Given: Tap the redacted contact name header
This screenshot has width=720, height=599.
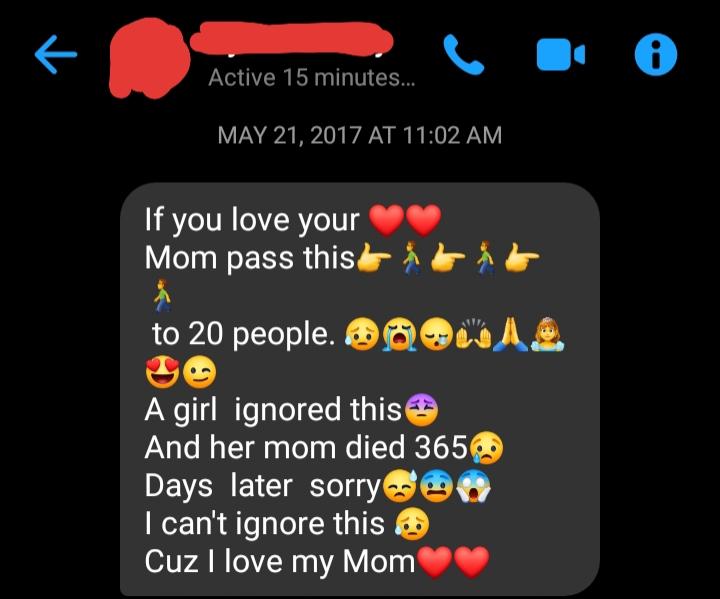Looking at the screenshot, I should pos(292,40).
